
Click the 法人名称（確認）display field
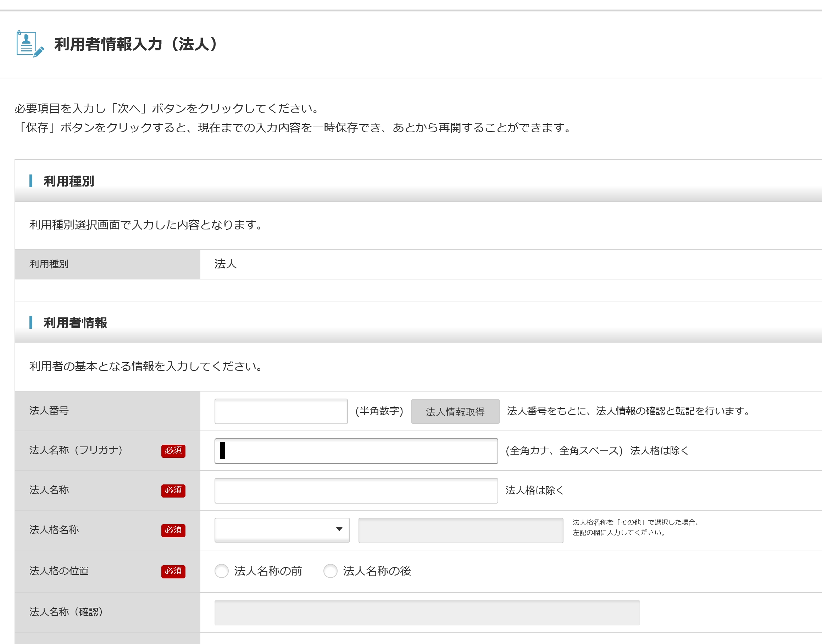click(427, 612)
